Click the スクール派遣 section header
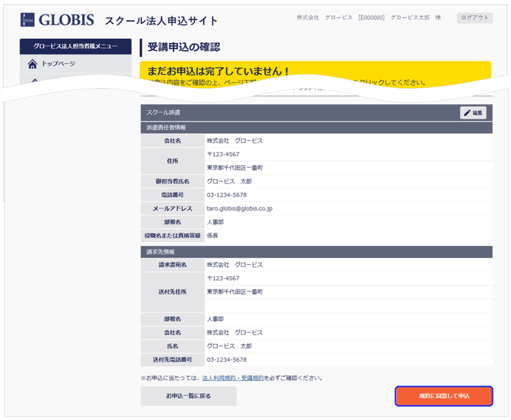 pos(317,113)
